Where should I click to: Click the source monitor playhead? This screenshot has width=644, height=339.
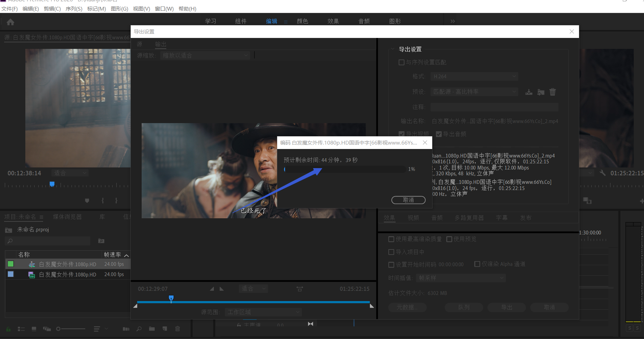[x=52, y=184]
